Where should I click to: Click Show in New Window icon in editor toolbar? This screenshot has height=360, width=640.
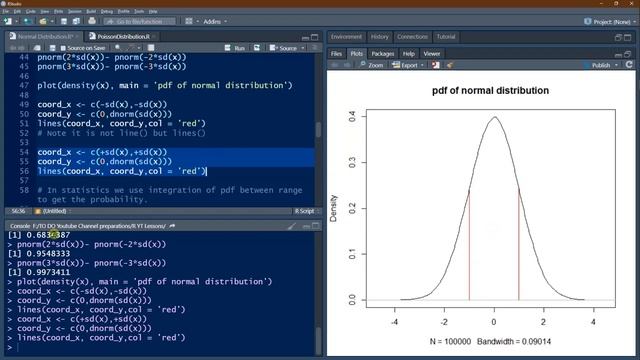37,48
